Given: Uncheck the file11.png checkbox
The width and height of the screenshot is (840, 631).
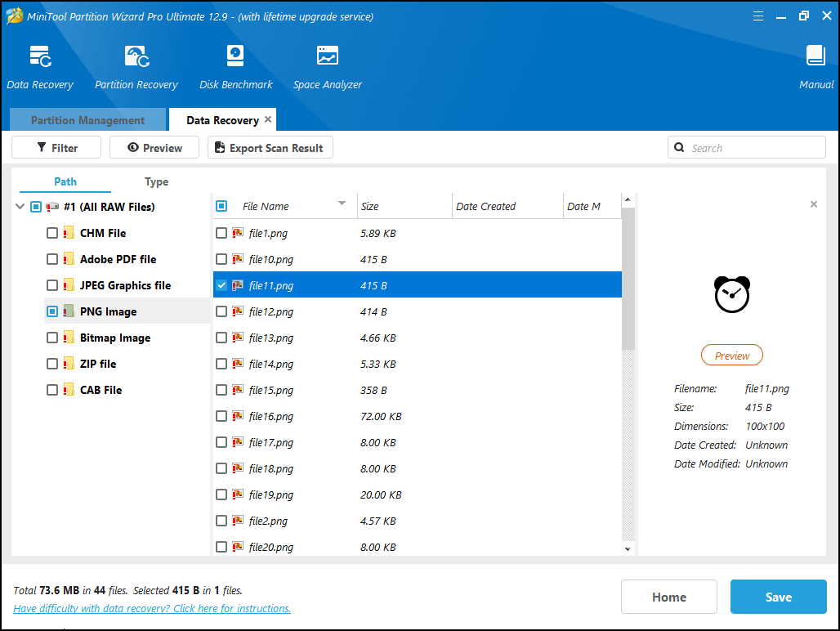Looking at the screenshot, I should point(221,285).
